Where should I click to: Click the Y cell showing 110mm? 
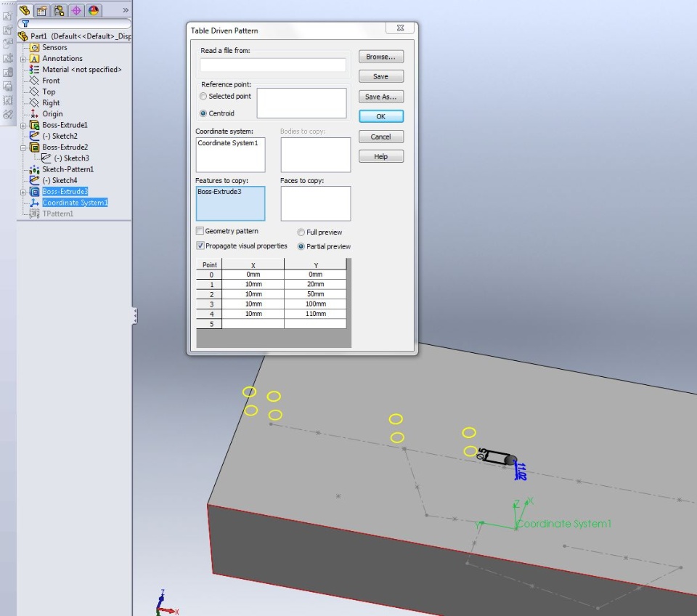[315, 314]
